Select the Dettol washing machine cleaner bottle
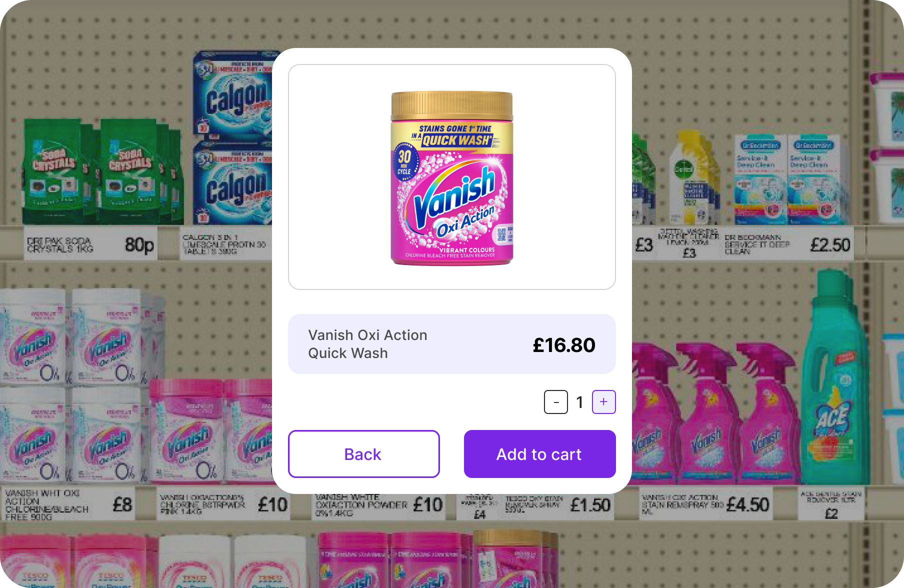The image size is (904, 588). [x=696, y=177]
